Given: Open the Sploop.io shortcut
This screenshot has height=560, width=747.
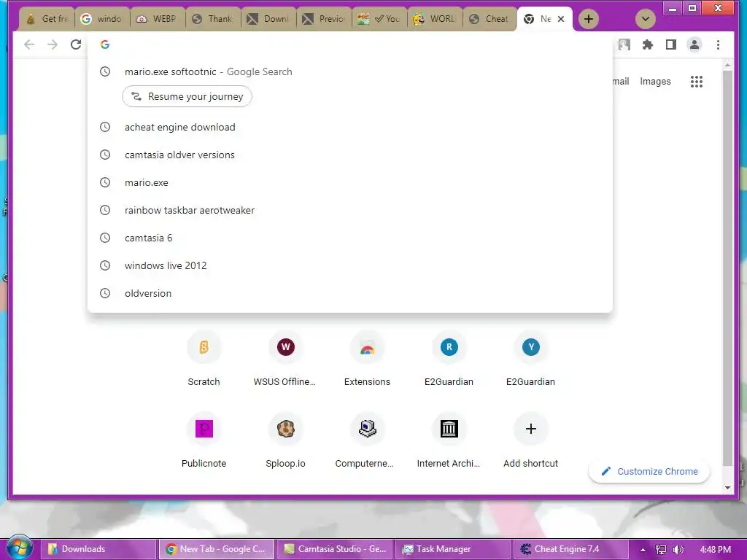Looking at the screenshot, I should 285,440.
